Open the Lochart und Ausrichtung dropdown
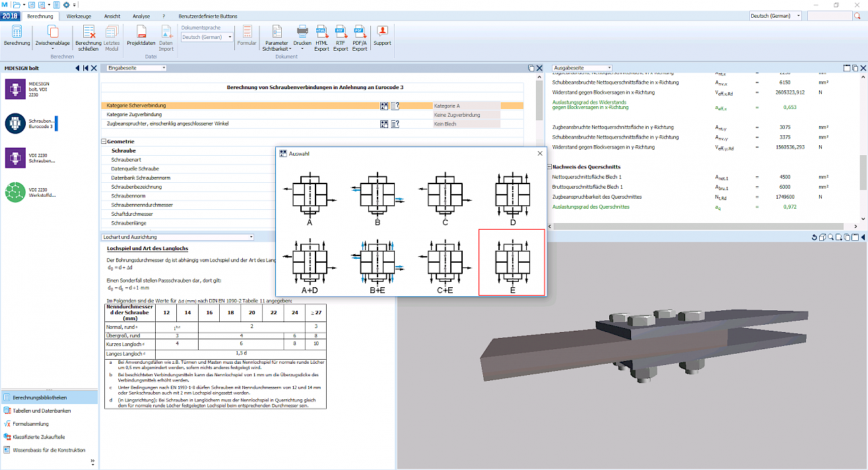Viewport: 868px width, 470px height. (178, 236)
